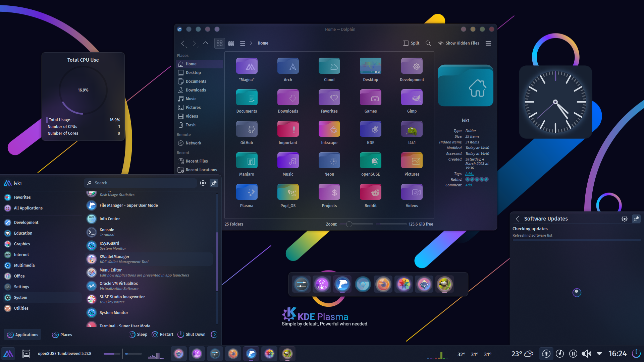Go back using Software Updates chevron
The height and width of the screenshot is (362, 644).
point(518,219)
